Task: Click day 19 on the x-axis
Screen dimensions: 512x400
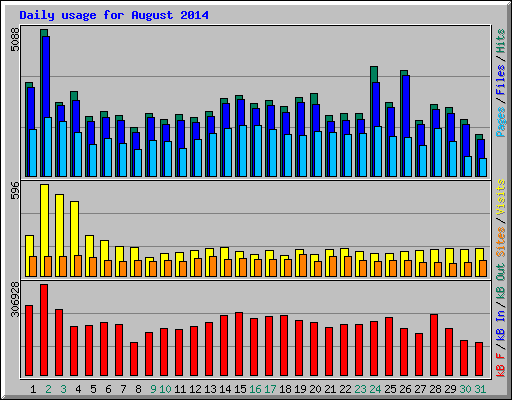Action: point(300,389)
